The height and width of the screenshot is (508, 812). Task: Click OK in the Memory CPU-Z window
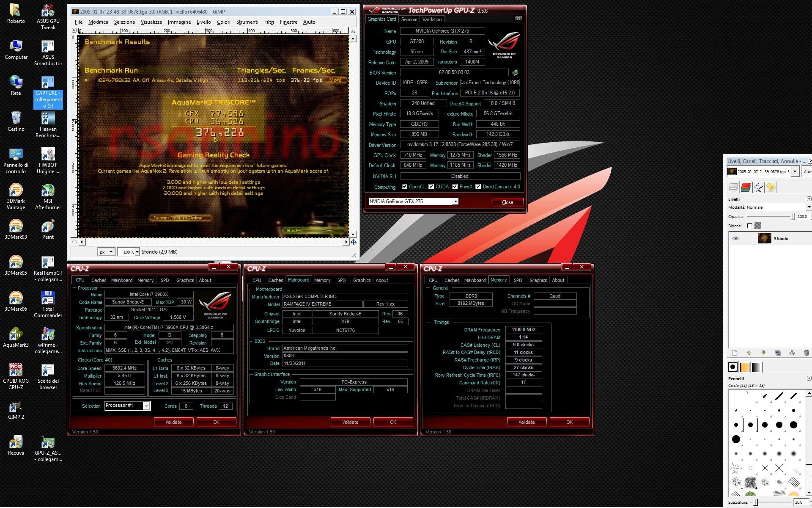tap(569, 422)
